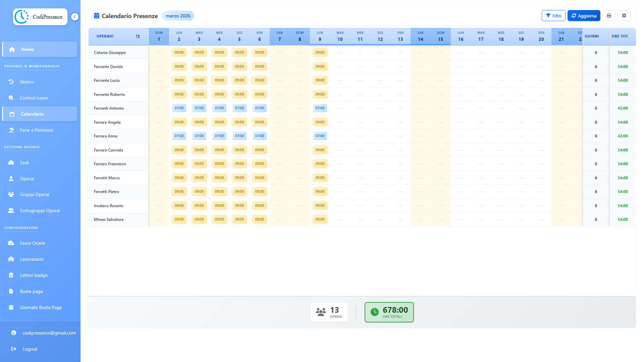The width and height of the screenshot is (644, 362).
Task: Click the Aggiorna refresh button
Action: pos(584,15)
